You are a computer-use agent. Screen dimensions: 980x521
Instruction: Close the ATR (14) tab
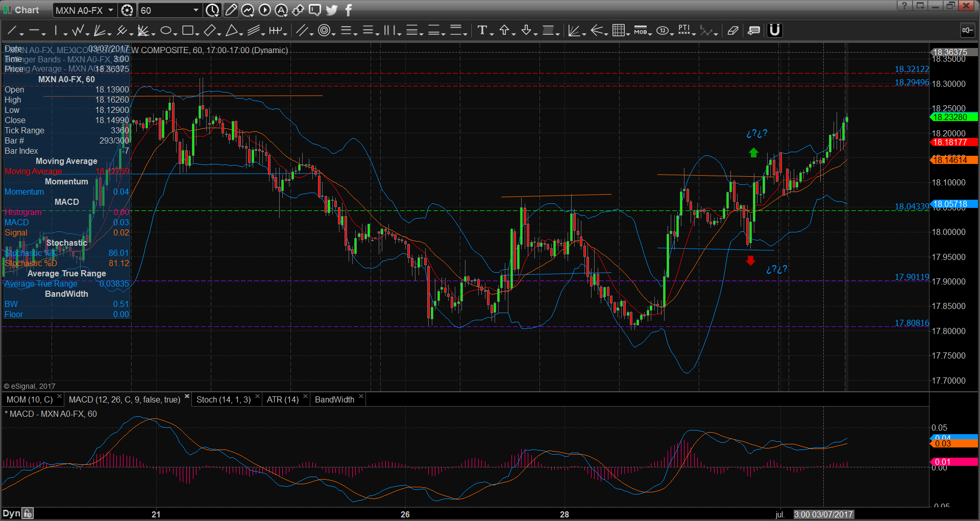click(x=305, y=396)
